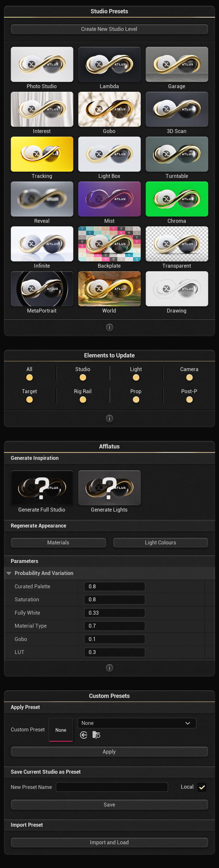Click the Use Selected Asset arrow icon
219x868 pixels.
[84, 735]
